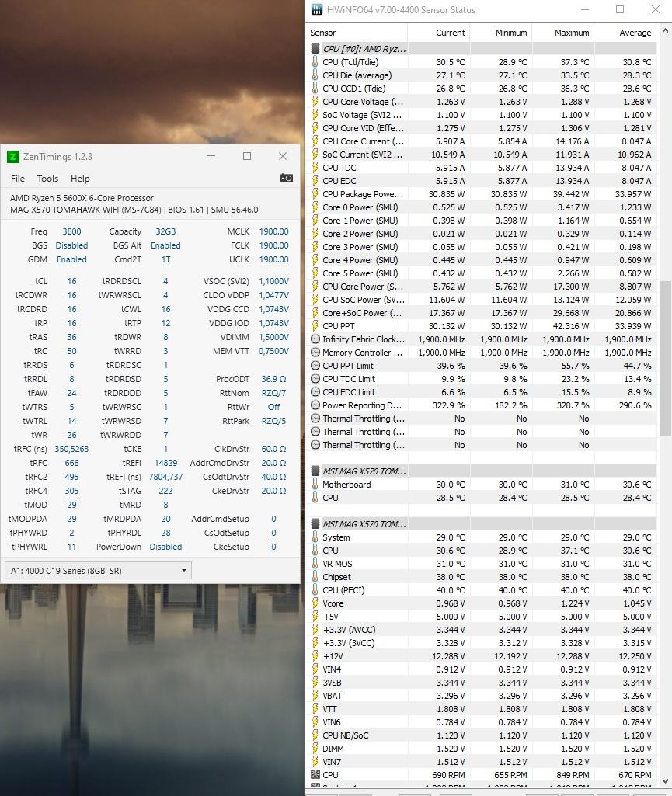Click the lightning icon for CPU EDC

(315, 181)
